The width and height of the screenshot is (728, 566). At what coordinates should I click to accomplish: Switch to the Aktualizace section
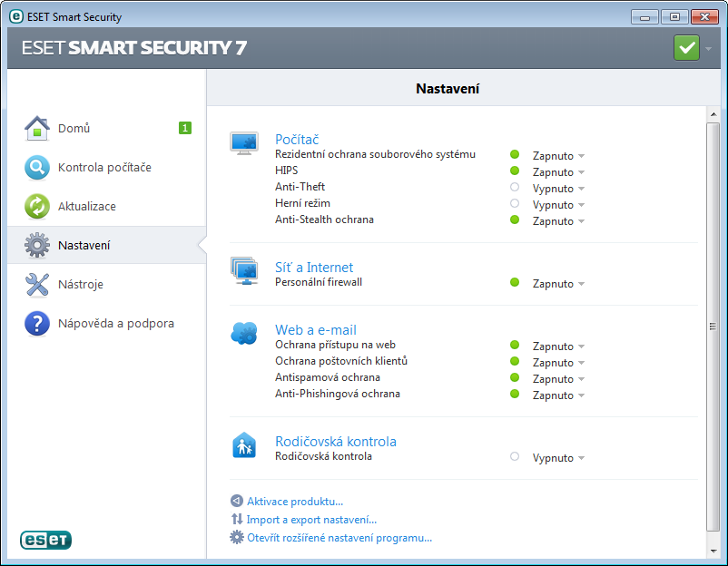(x=107, y=206)
